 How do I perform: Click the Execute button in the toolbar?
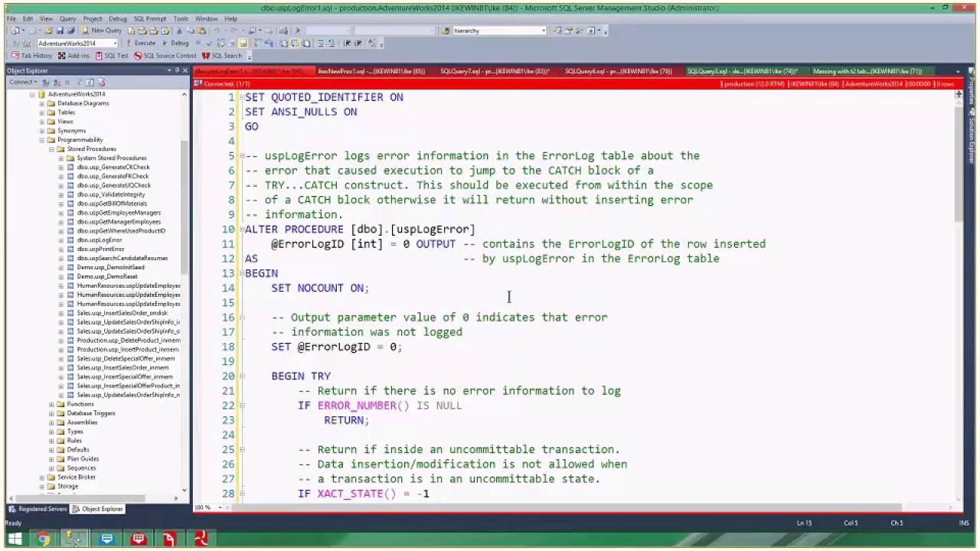click(x=140, y=43)
